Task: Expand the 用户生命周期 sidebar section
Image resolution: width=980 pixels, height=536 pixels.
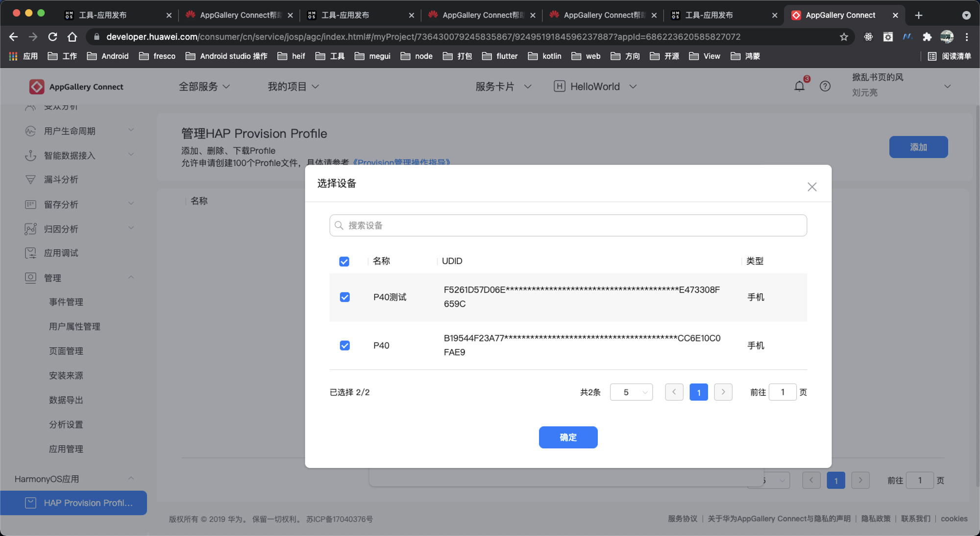Action: [x=131, y=130]
